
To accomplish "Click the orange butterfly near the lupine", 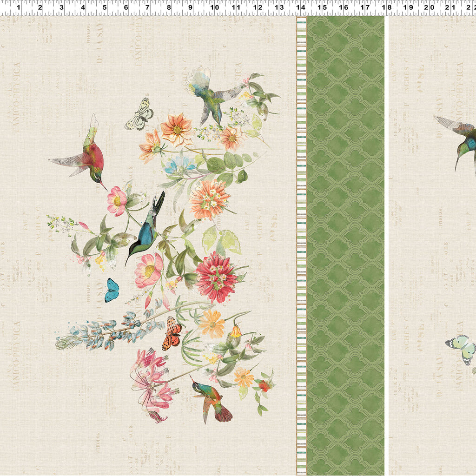I will pyautogui.click(x=172, y=333).
